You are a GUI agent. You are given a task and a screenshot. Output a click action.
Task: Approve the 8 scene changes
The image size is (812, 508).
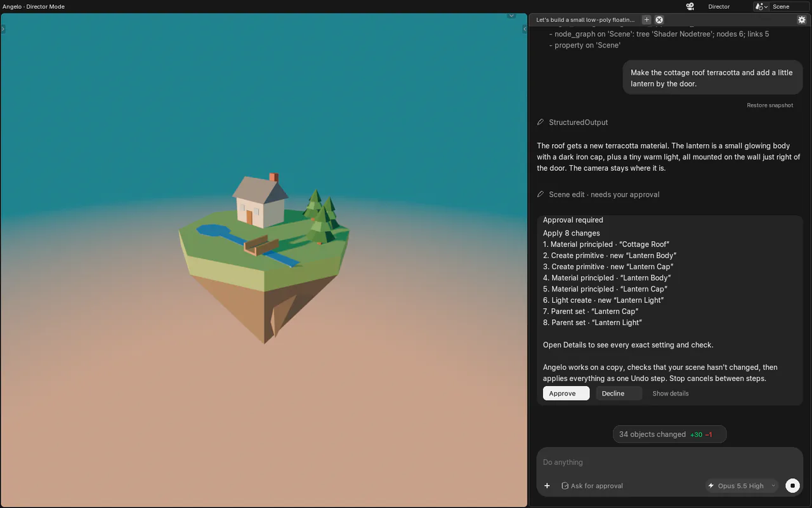[566, 394]
